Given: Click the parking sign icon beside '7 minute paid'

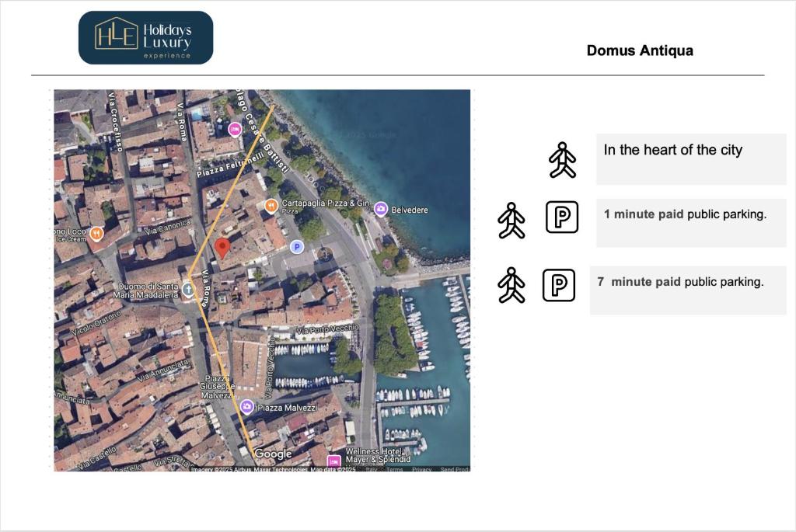Looking at the screenshot, I should coord(558,285).
